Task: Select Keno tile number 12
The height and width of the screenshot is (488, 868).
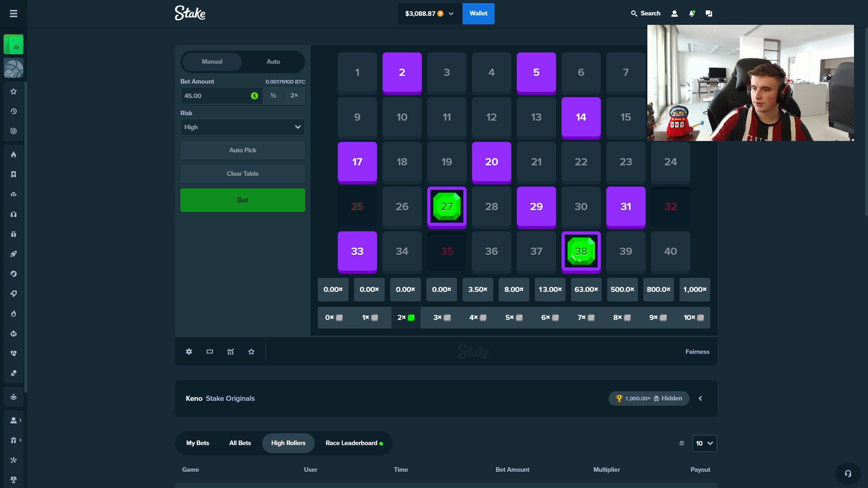Action: (x=491, y=117)
